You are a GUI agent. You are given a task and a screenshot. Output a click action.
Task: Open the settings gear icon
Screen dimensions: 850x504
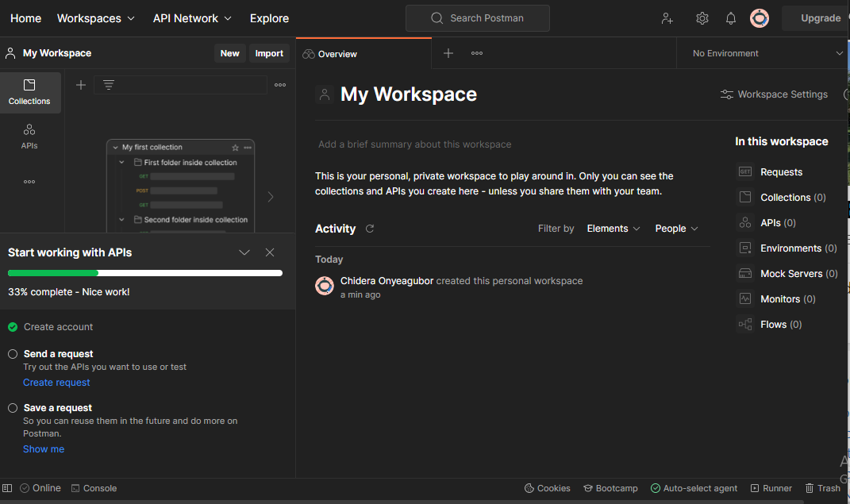point(702,18)
